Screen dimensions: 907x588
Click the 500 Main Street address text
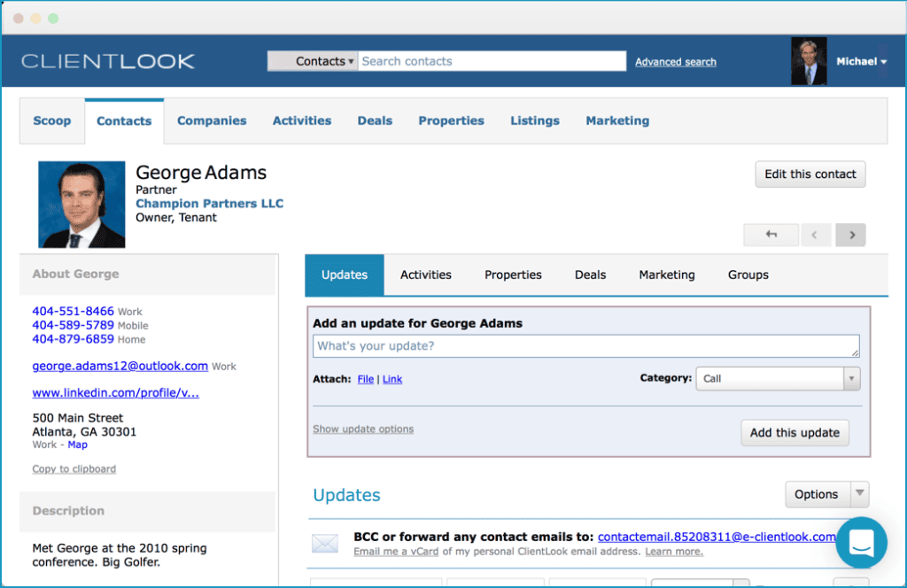tap(84, 425)
